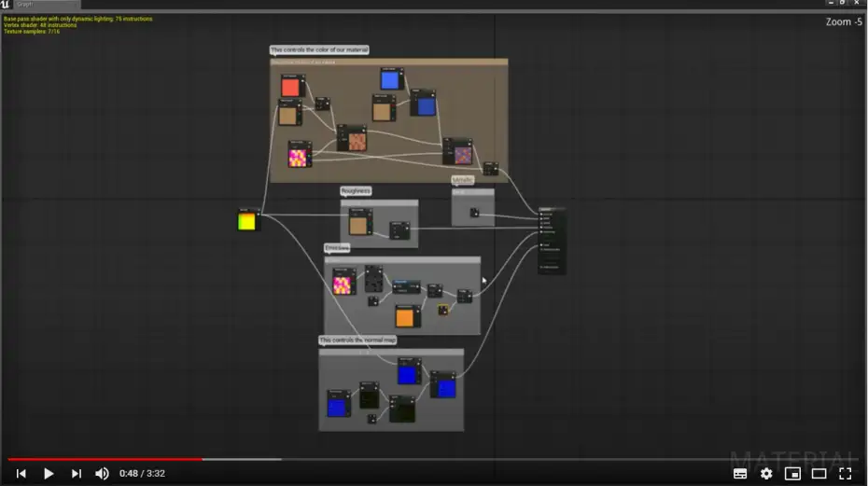Click the Unreal Engine logo icon
Image resolution: width=868 pixels, height=486 pixels.
(6, 5)
